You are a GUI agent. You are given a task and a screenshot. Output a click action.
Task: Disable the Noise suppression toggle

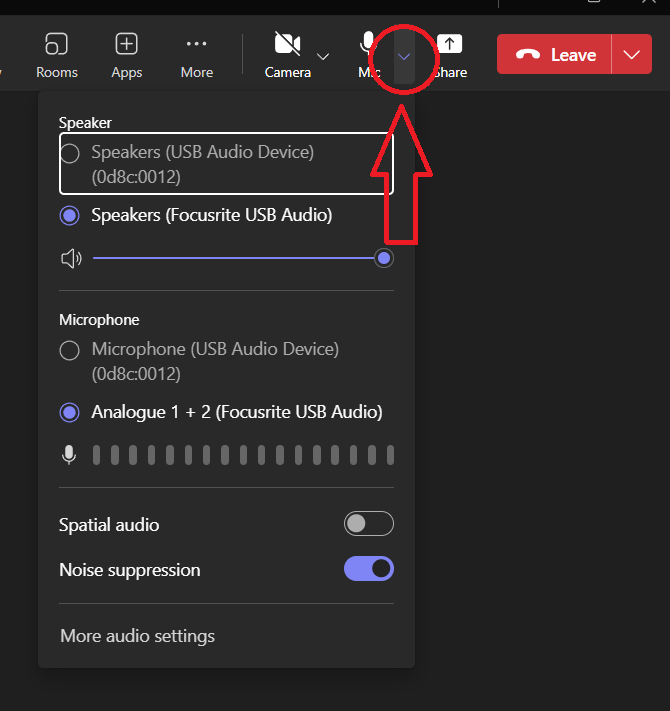click(x=368, y=570)
